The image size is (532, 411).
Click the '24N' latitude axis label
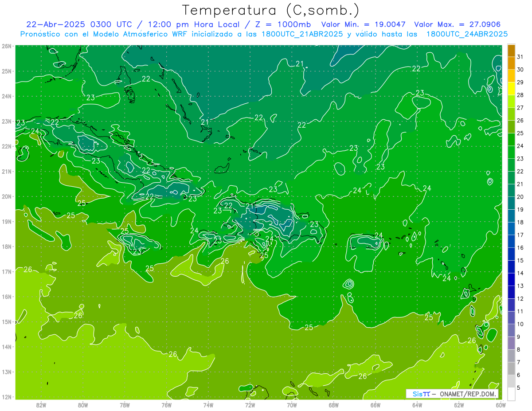[x=6, y=96]
